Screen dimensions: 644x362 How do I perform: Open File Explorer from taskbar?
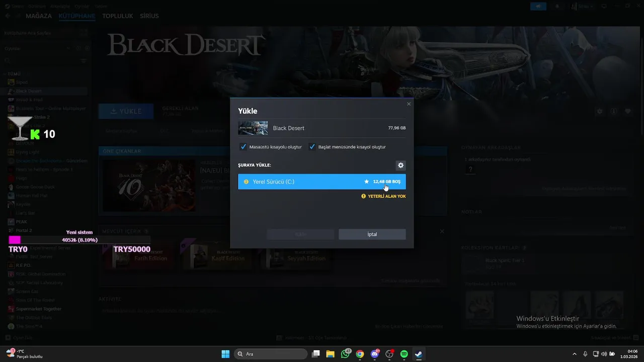[331, 354]
